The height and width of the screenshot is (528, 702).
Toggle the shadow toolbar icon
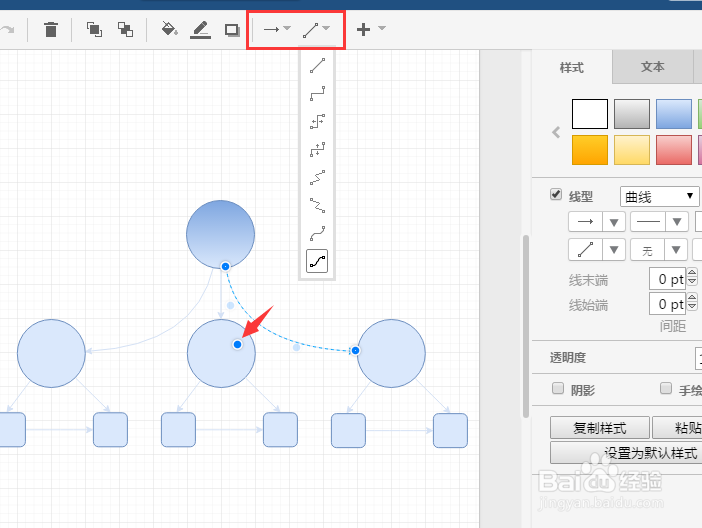point(232,30)
